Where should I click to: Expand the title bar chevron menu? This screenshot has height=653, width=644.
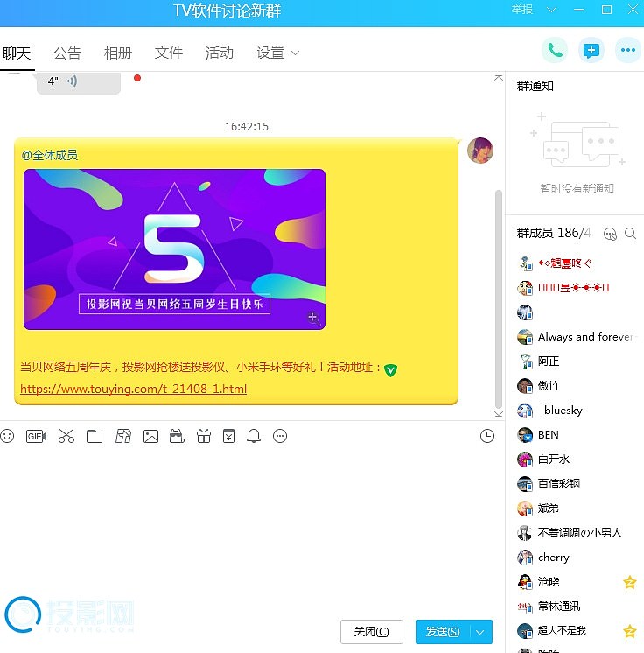551,10
